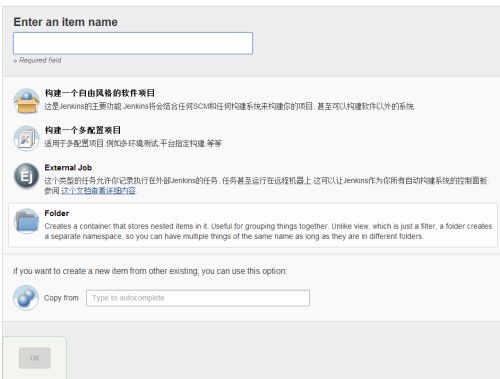
Task: Select the multi-configuration project icon
Action: [x=26, y=138]
